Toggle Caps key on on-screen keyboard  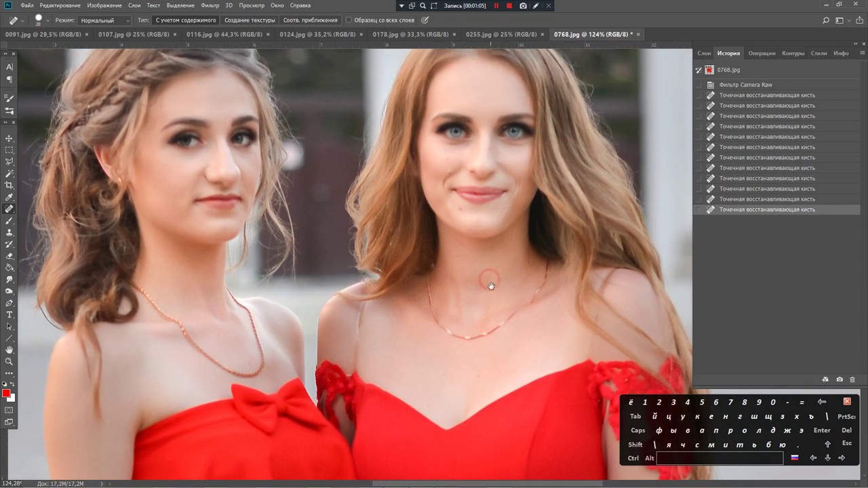(x=638, y=430)
